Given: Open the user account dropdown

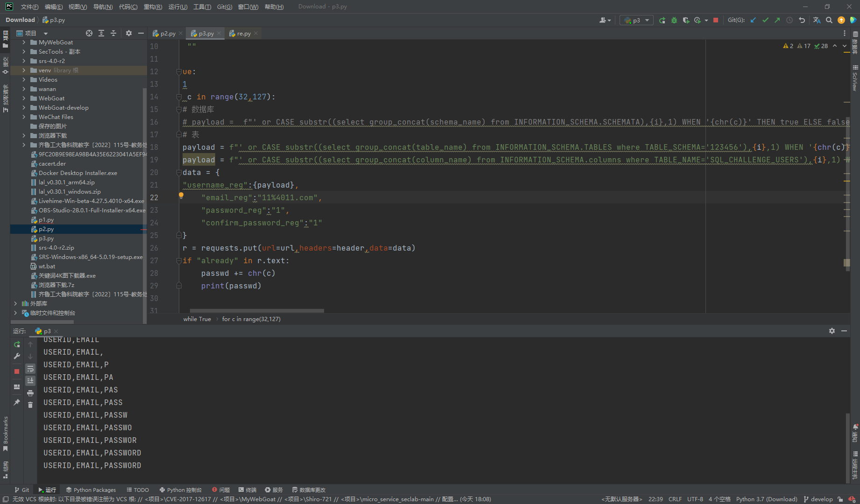Looking at the screenshot, I should pyautogui.click(x=605, y=20).
